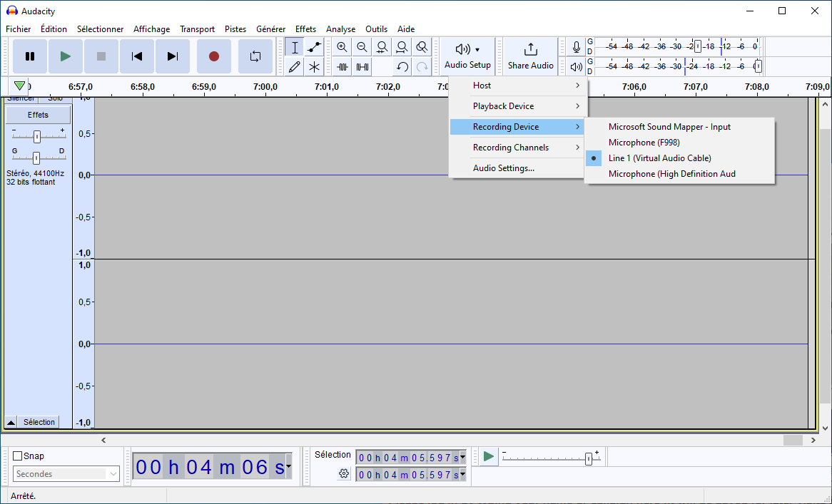Viewport: 832px width, 504px height.
Task: Click the Sélection button below the track
Action: pos(39,423)
